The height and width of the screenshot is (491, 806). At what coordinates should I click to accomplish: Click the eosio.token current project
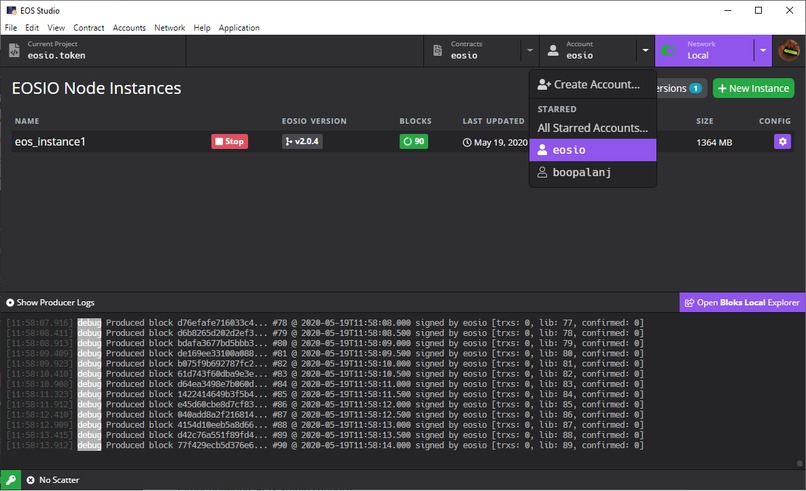coord(57,56)
